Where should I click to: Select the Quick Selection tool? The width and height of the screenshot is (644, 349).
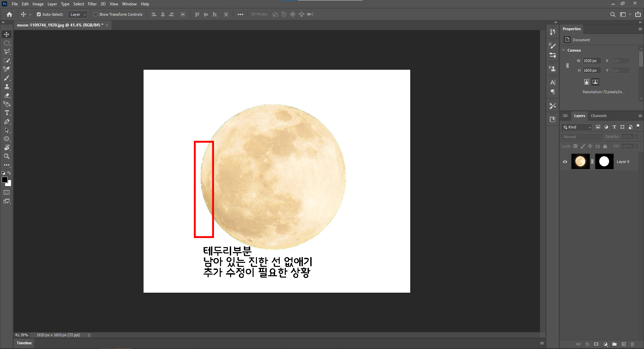[x=7, y=60]
